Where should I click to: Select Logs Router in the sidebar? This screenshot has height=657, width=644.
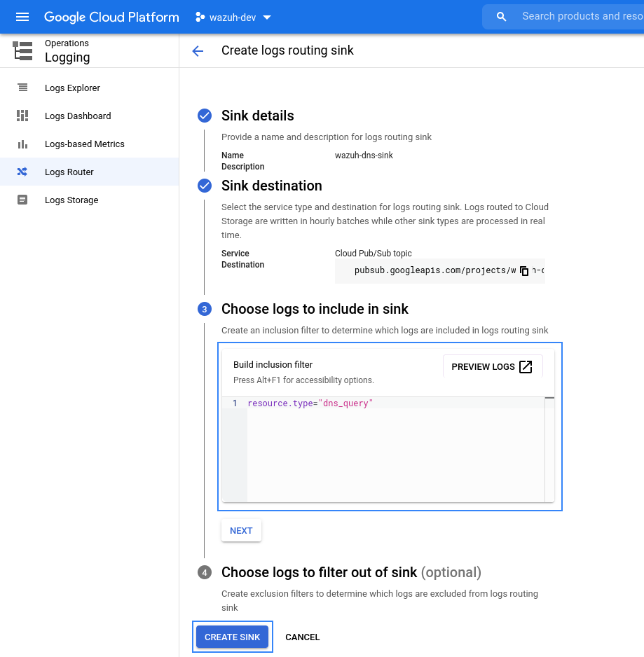coord(89,172)
